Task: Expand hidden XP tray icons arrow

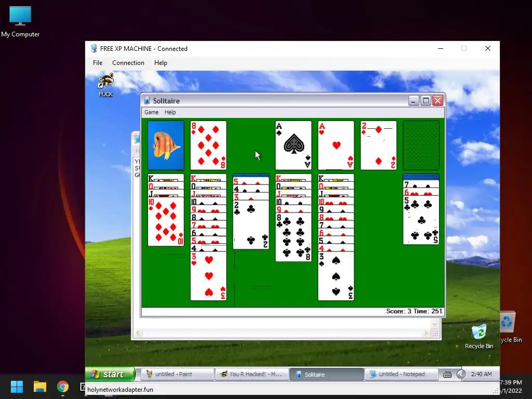Action: (461, 374)
